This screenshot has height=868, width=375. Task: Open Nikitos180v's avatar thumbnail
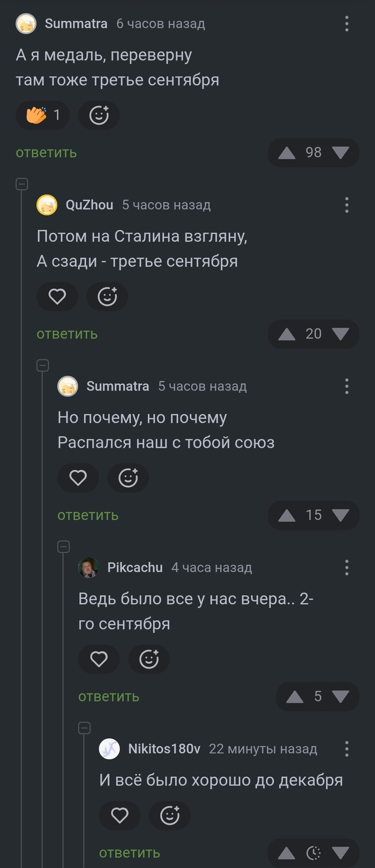[109, 749]
